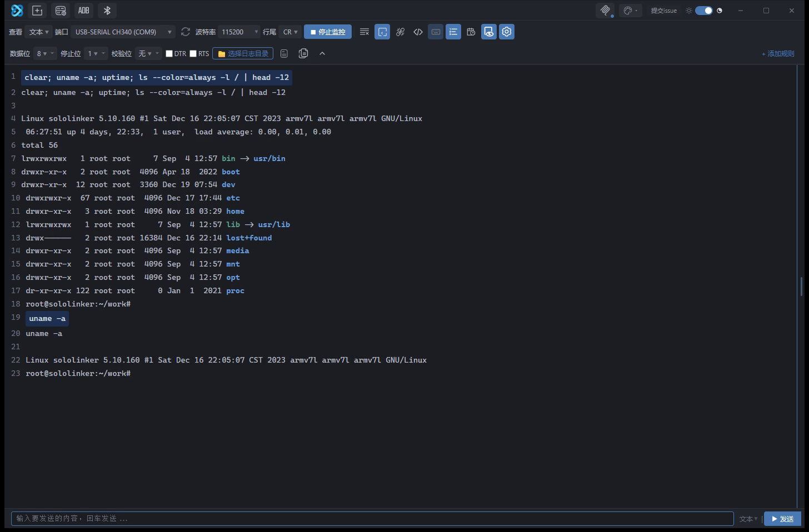Toggle line numbers list icon

(453, 32)
